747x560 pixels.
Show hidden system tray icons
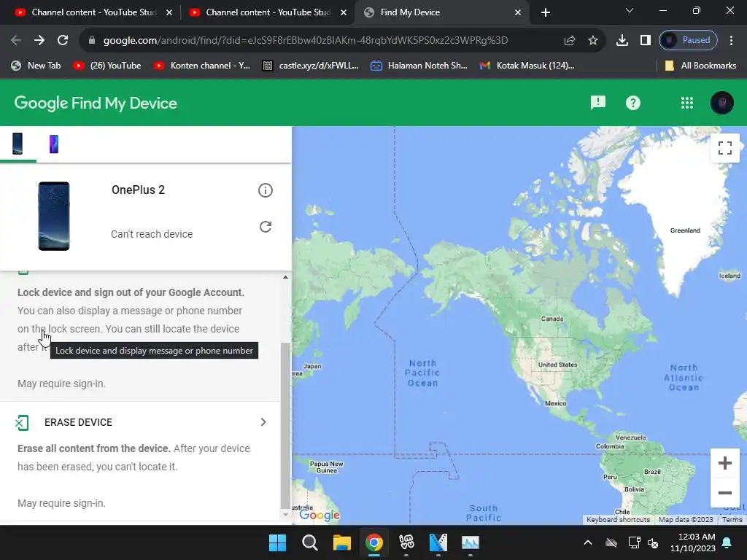(588, 542)
